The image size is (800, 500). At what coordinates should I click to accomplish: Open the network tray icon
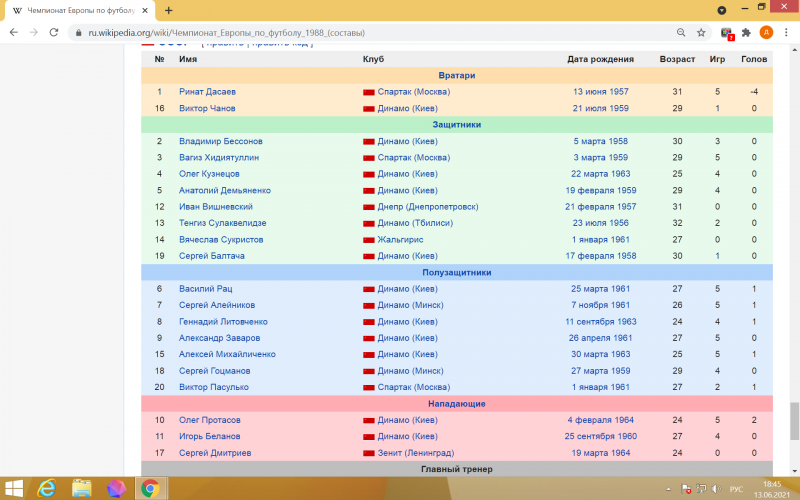tap(702, 489)
